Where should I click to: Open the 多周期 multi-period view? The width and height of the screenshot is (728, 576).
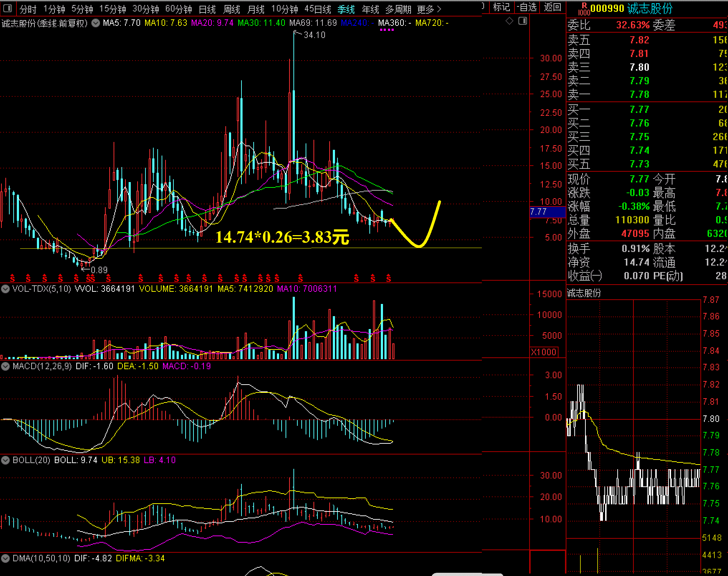(x=398, y=9)
